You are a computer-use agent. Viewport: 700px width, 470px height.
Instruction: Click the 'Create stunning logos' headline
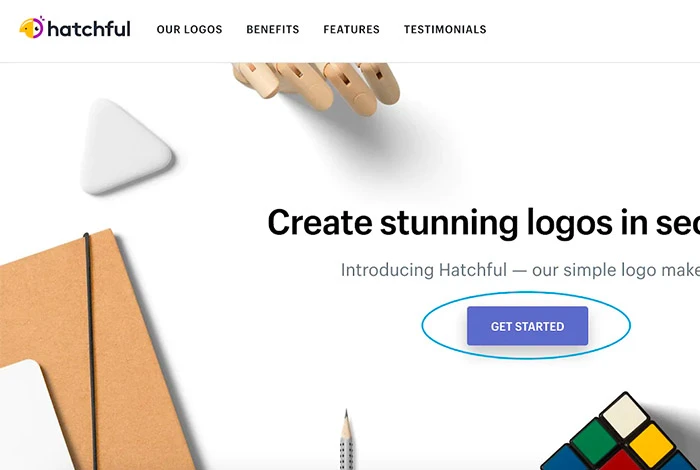pos(483,223)
